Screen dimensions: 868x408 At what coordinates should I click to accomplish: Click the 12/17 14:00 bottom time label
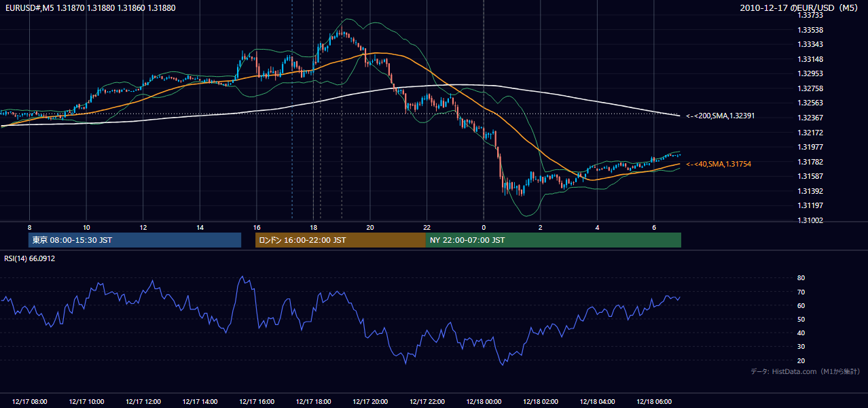click(200, 402)
